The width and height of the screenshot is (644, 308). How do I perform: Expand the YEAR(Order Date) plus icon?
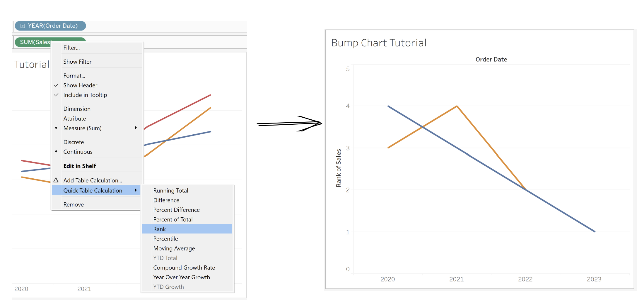23,26
